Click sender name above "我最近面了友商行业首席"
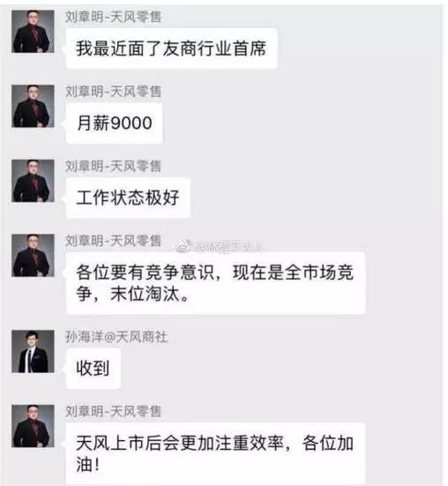Screen dimensions: 448x486 (113, 17)
